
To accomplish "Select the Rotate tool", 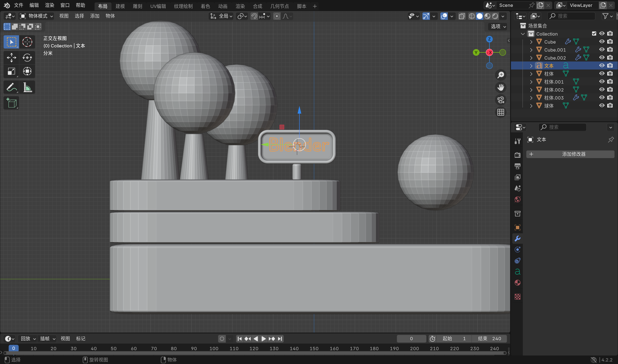I will pyautogui.click(x=27, y=58).
